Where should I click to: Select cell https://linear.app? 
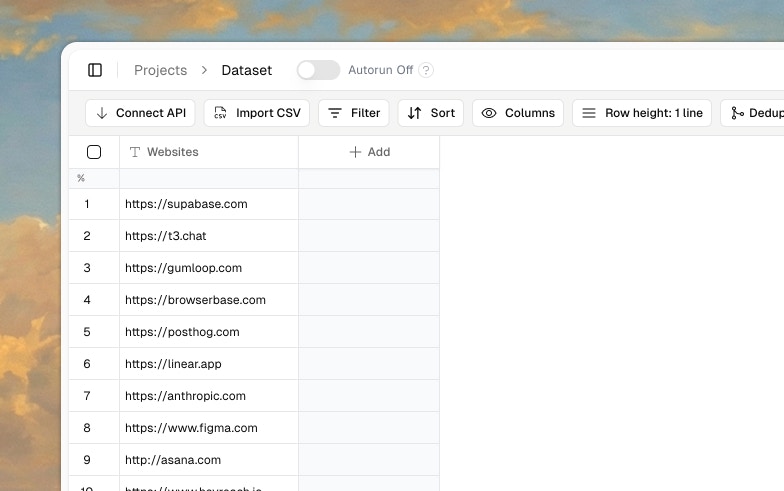coord(209,364)
